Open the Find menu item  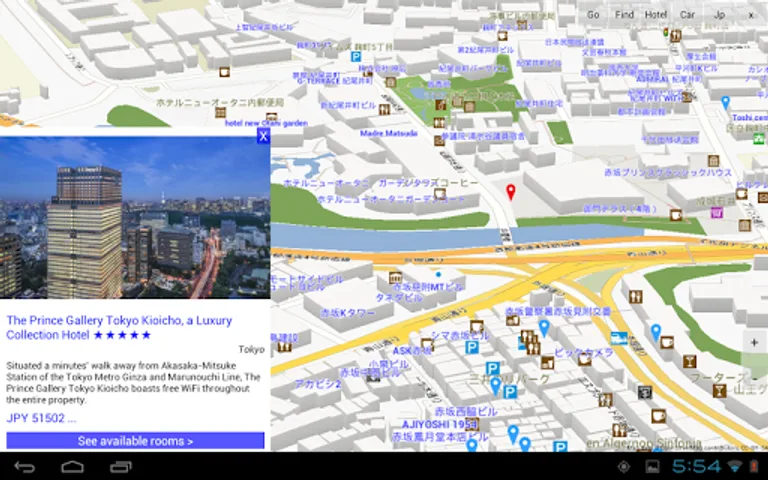click(x=624, y=15)
